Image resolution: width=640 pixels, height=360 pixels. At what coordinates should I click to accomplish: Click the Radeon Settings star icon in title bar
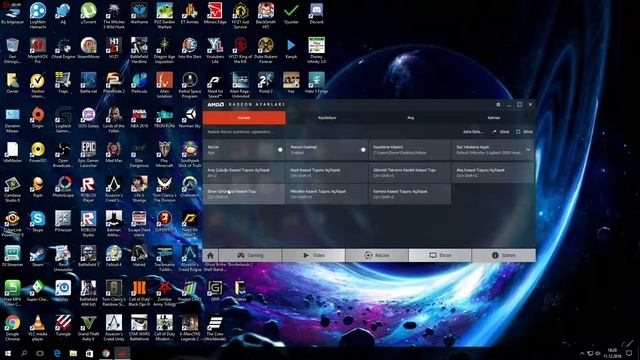498,104
